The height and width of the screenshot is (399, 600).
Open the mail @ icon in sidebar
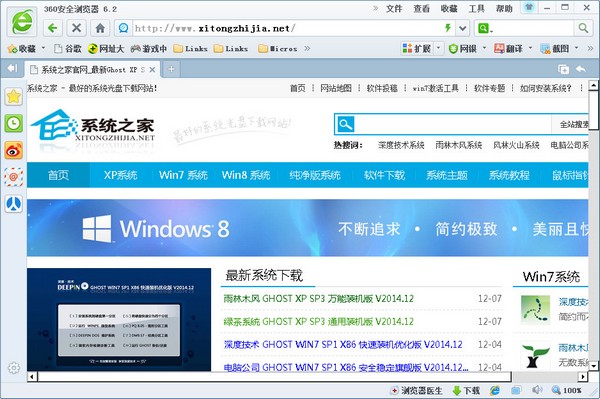click(x=13, y=177)
